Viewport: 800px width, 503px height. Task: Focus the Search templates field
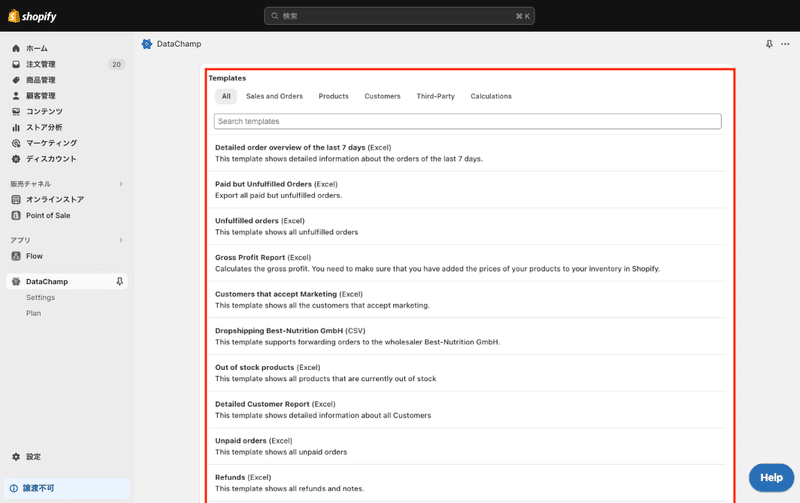[x=468, y=121]
